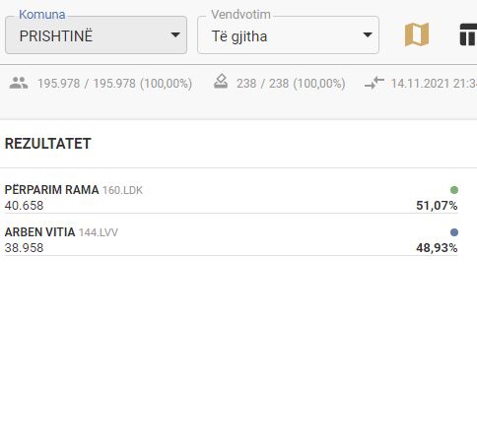Click the blue dot for Arben Vitia

point(454,232)
